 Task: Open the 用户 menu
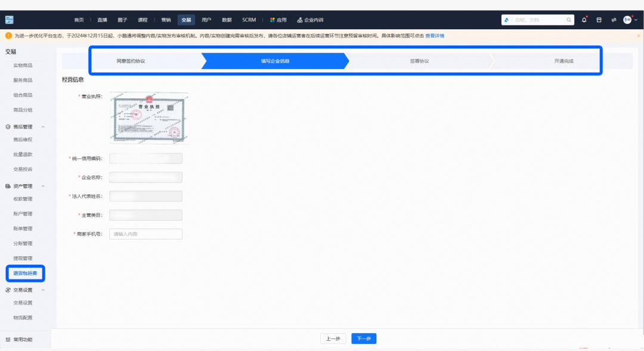pyautogui.click(x=206, y=20)
